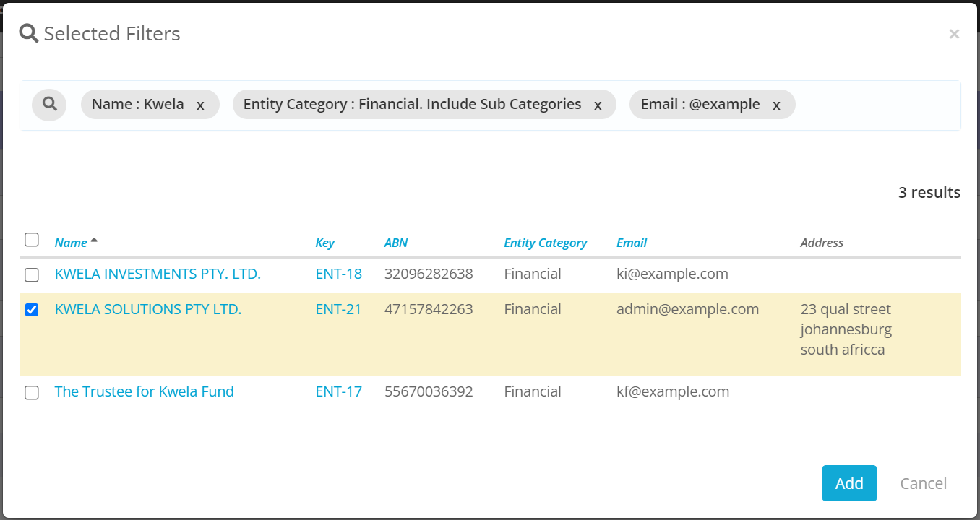
Task: Uncheck the KWELA SOLUTIONS PTY LTD checkbox
Action: (x=31, y=310)
